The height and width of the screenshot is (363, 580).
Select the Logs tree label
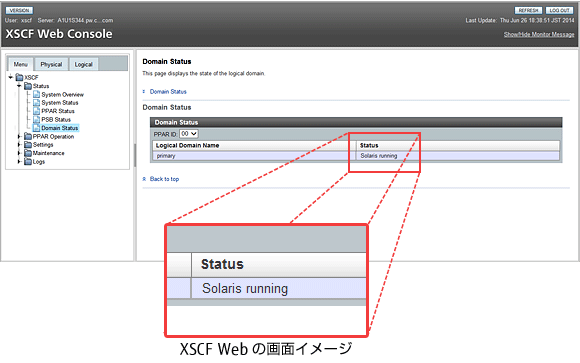pos(39,162)
